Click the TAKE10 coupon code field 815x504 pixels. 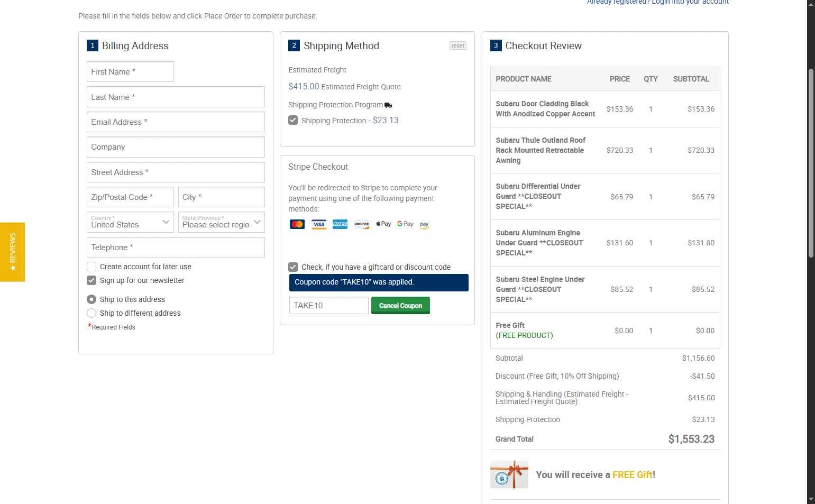(x=329, y=305)
